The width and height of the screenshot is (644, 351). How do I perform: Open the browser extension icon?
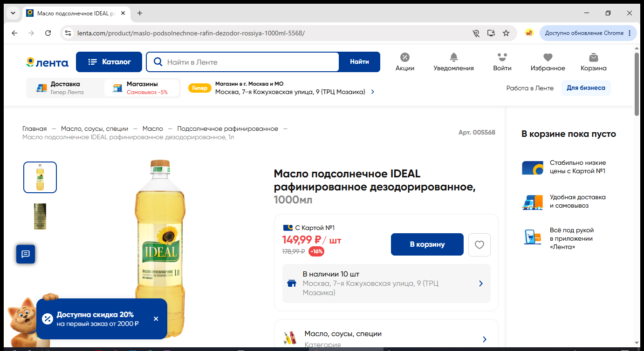529,33
